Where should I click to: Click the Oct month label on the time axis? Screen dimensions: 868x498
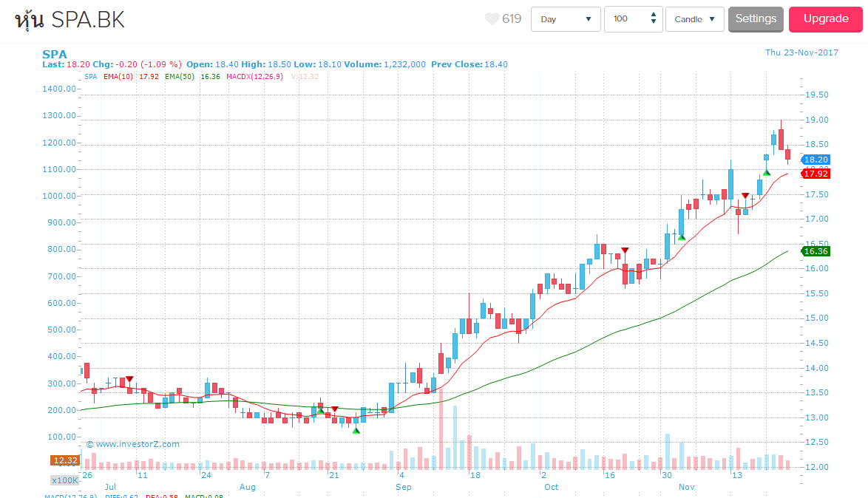click(552, 487)
